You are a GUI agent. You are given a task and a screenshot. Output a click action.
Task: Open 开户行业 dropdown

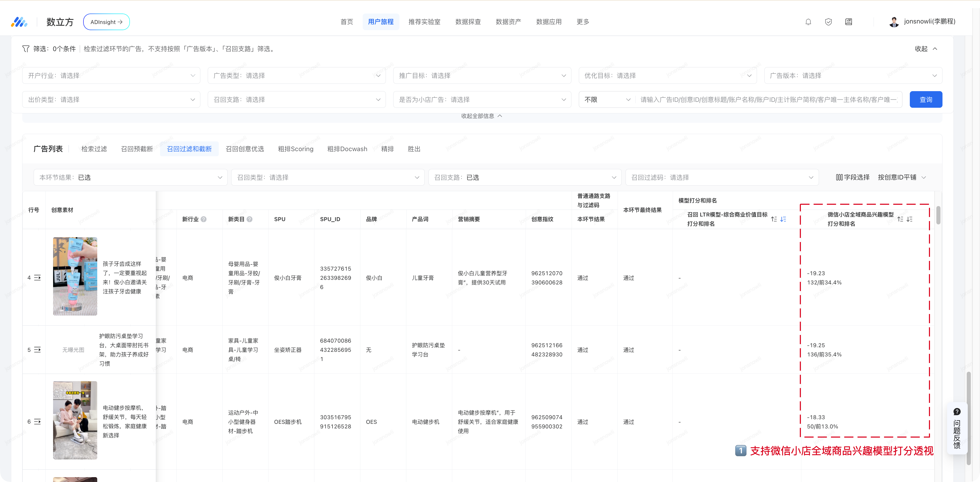click(111, 75)
